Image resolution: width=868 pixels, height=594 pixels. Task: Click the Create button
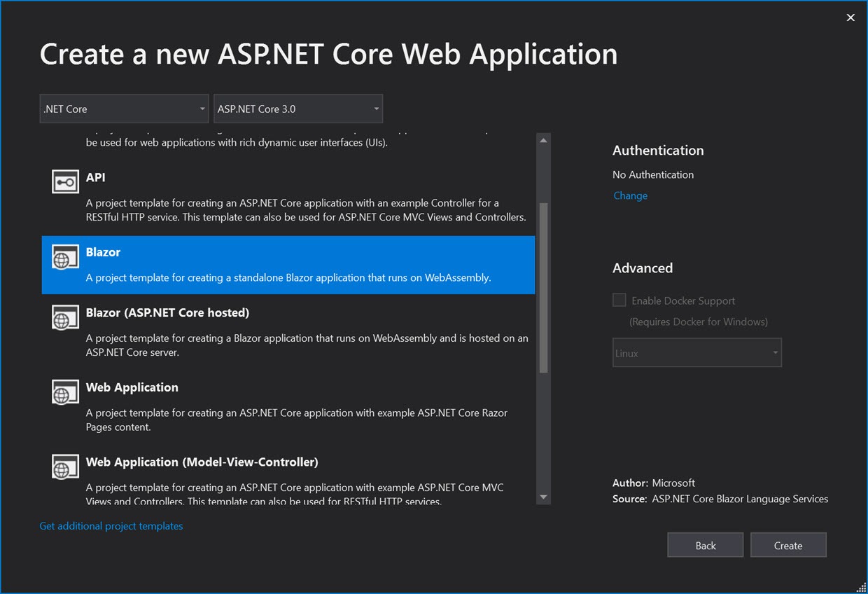click(788, 546)
